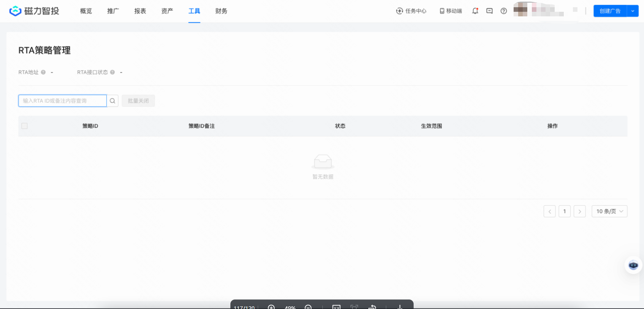Screen dimensions: 644x309
Task: Open the 资产 menu
Action: [x=167, y=11]
